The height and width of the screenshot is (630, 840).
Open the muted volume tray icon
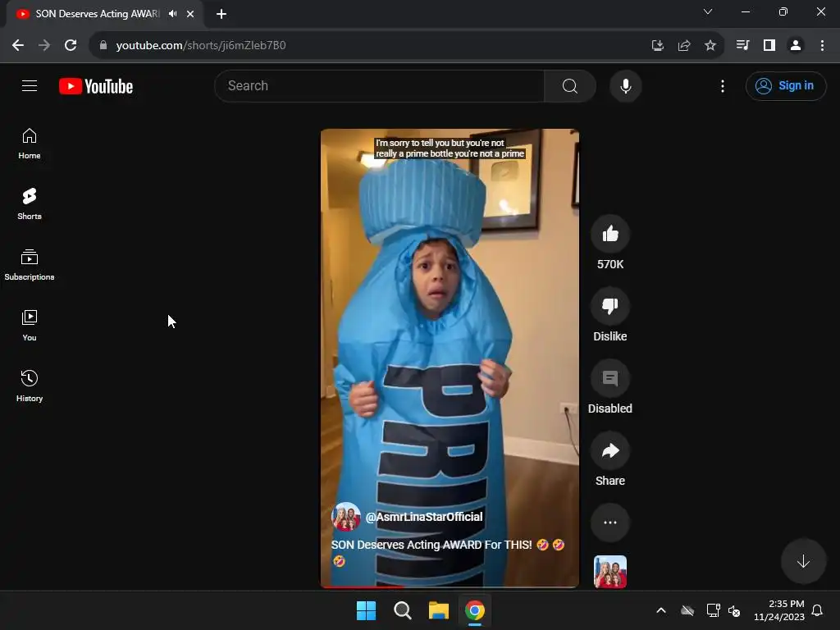[x=734, y=610]
